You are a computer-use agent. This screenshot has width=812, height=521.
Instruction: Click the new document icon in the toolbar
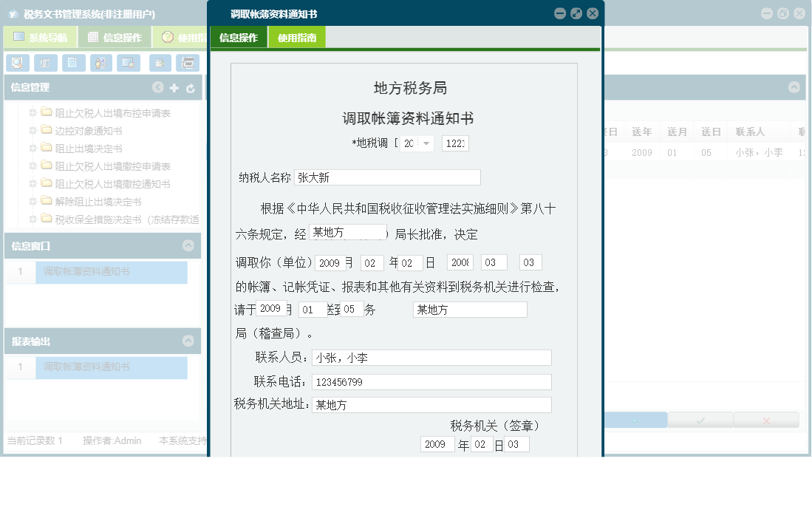tap(73, 63)
